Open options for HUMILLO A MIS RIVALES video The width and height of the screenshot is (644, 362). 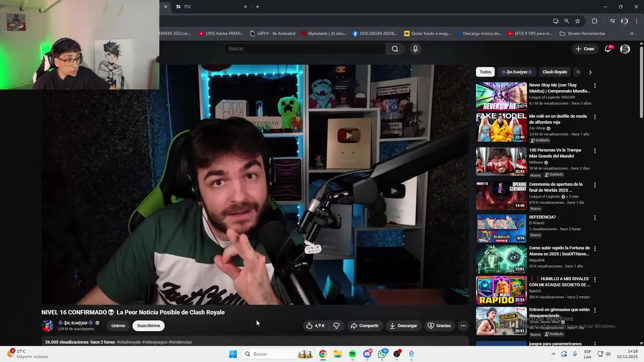(595, 279)
